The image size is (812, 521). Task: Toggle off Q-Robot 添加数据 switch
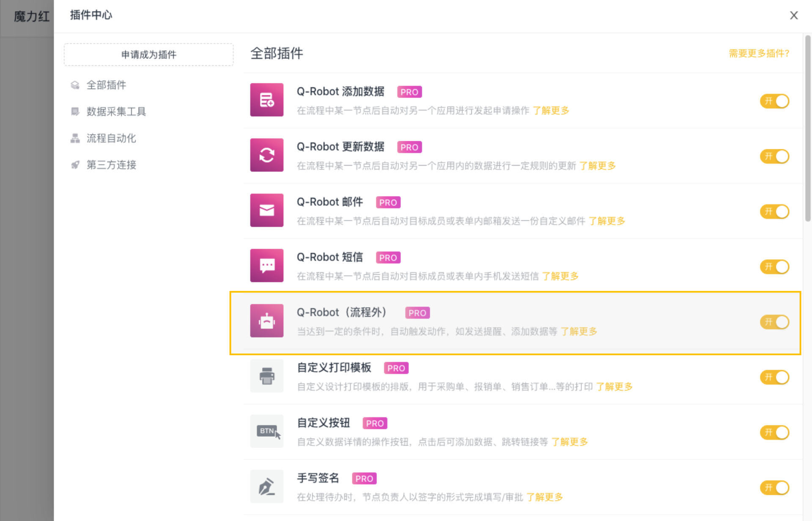774,101
